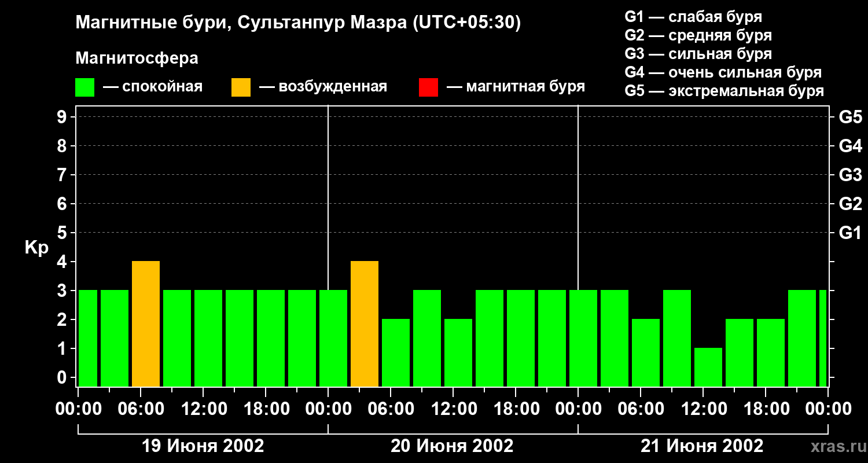Click the '18:00' time label above 20 Июня
This screenshot has height=463, width=868.
point(516,409)
